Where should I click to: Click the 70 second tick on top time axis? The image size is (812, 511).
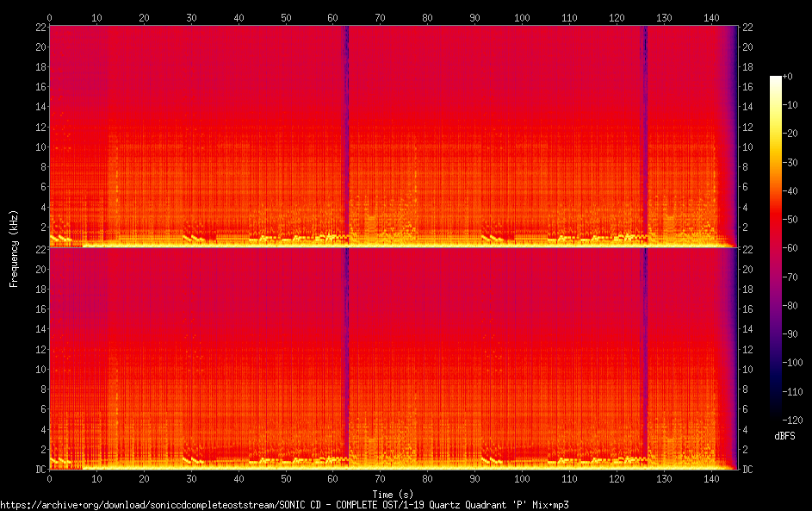pyautogui.click(x=380, y=17)
